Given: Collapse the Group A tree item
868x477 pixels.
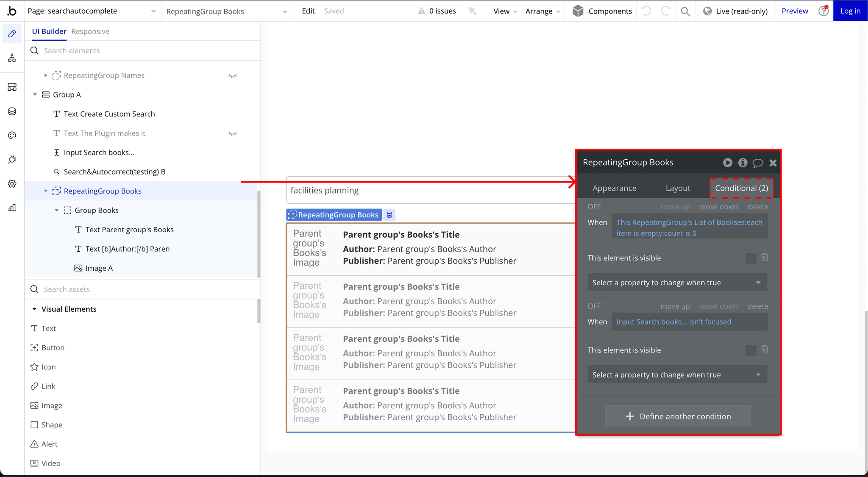Looking at the screenshot, I should [35, 95].
